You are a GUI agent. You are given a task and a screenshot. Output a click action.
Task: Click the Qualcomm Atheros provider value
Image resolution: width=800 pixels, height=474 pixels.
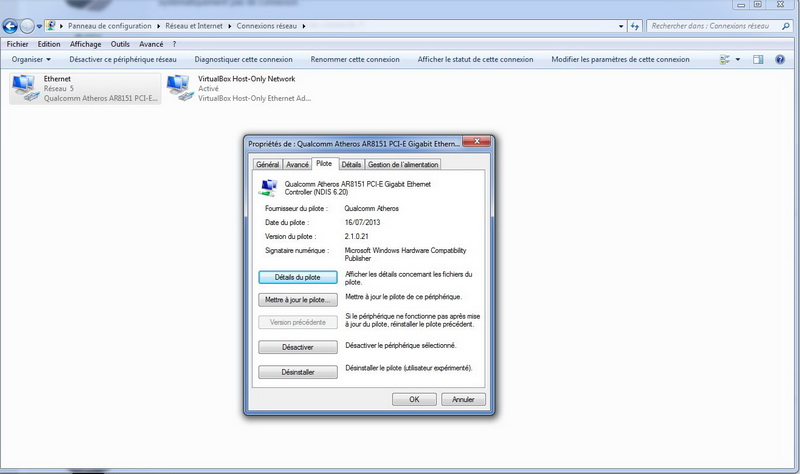371,209
